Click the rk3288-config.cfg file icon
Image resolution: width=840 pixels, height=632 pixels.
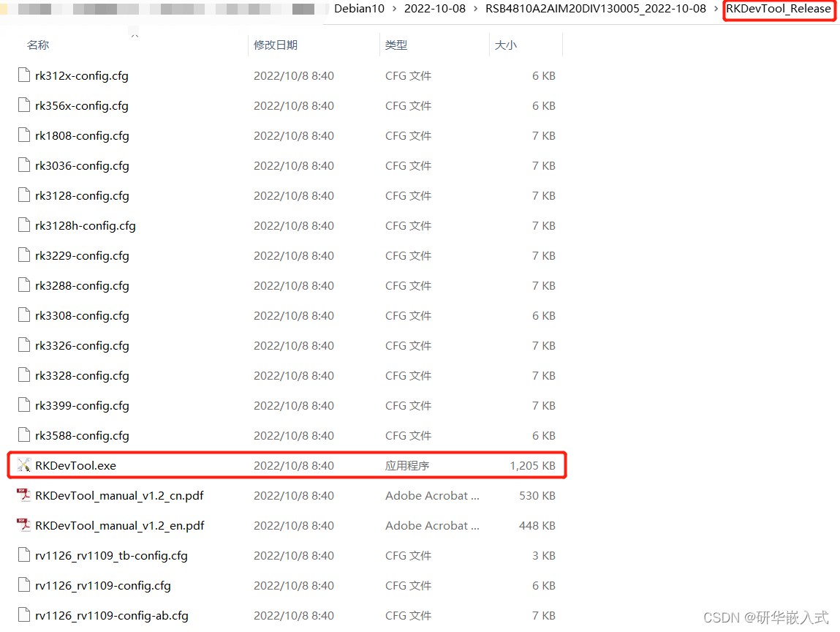click(23, 286)
